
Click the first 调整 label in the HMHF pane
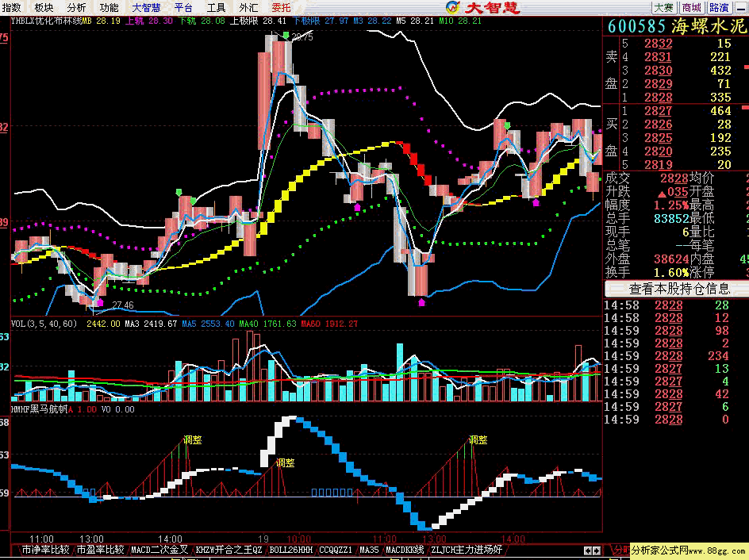pyautogui.click(x=193, y=440)
